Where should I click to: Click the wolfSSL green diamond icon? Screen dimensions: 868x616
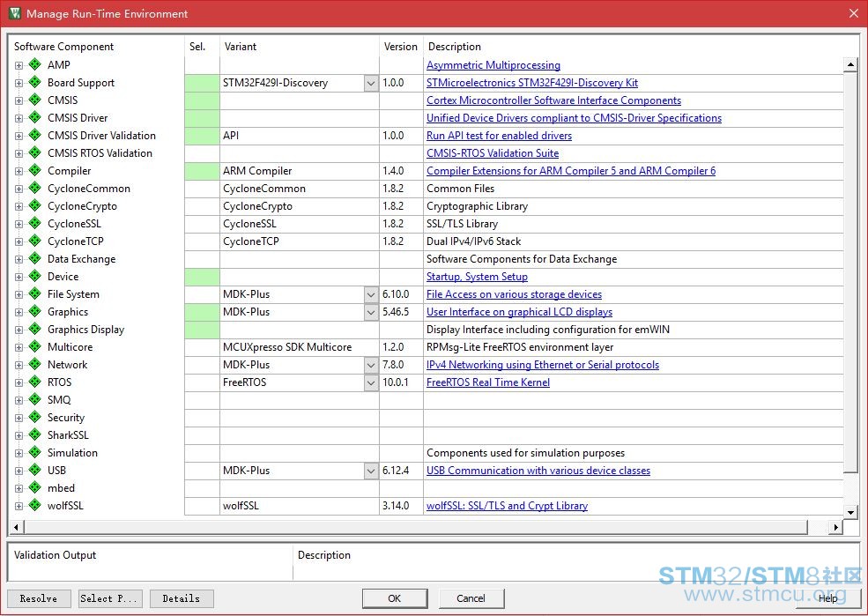pyautogui.click(x=35, y=505)
